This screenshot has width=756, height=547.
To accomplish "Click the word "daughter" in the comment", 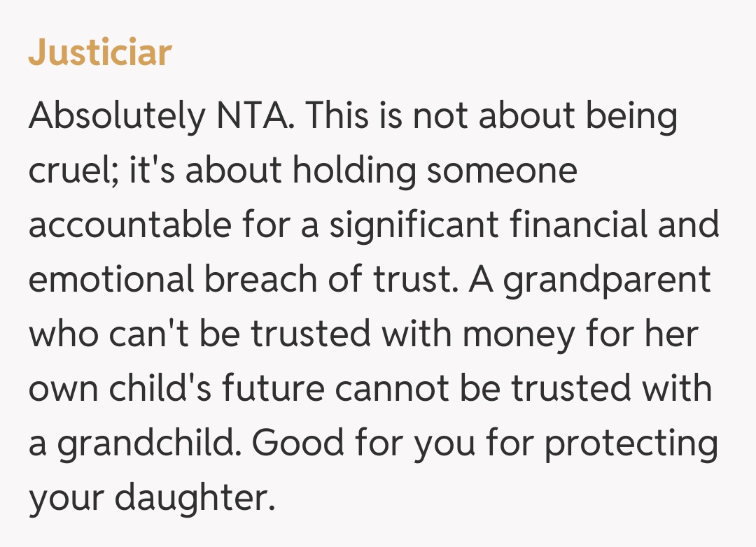I will pos(191,497).
